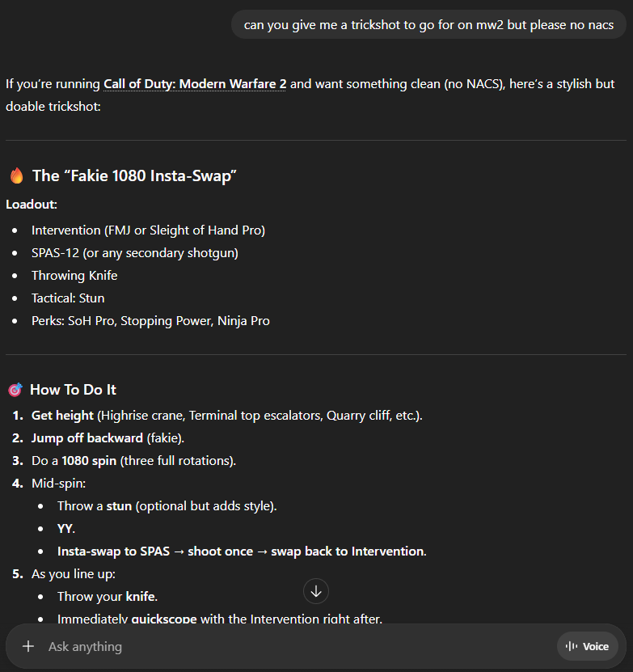Click 'Throw a stun (optional but adds style).'
This screenshot has width=633, height=672.
pyautogui.click(x=167, y=506)
